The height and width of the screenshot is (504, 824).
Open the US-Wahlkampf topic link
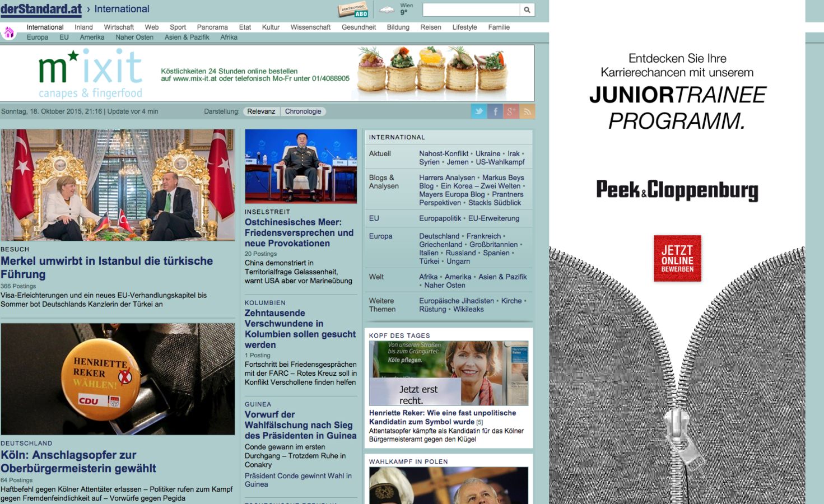(x=500, y=162)
